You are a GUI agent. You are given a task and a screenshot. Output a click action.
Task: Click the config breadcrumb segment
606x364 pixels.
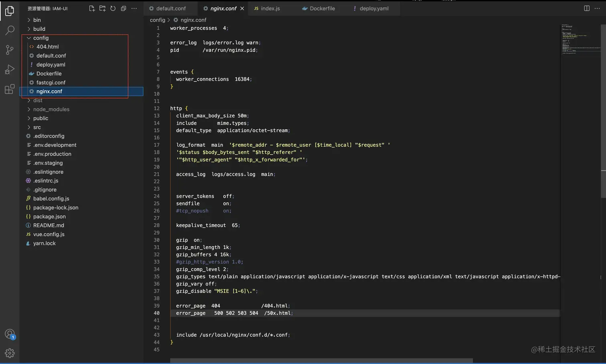[x=158, y=20]
